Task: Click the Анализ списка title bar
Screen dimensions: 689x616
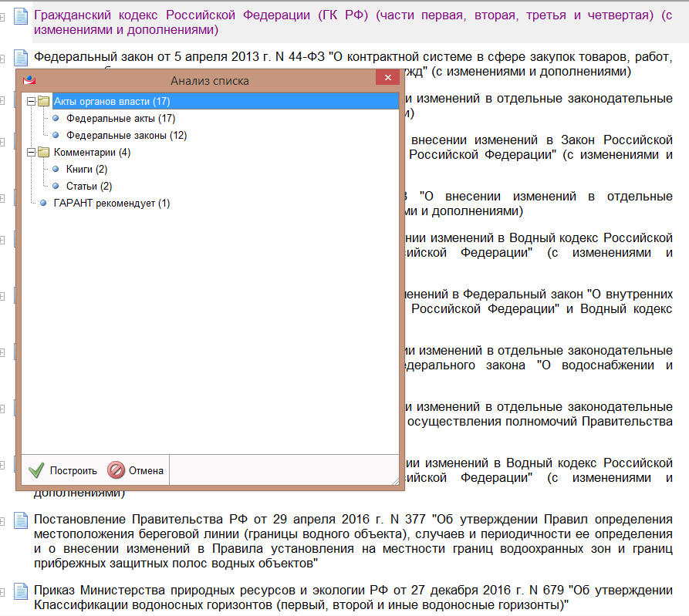Action: pyautogui.click(x=210, y=81)
